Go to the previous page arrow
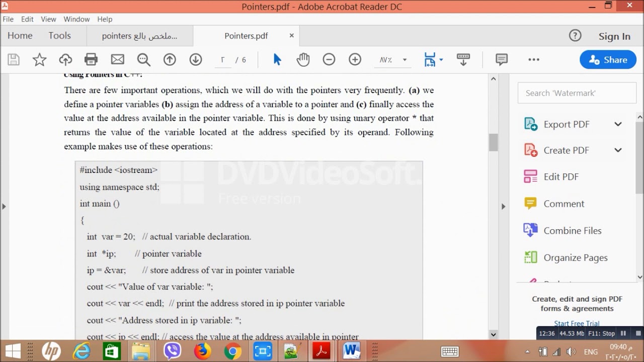Image resolution: width=644 pixels, height=362 pixels. tap(170, 60)
